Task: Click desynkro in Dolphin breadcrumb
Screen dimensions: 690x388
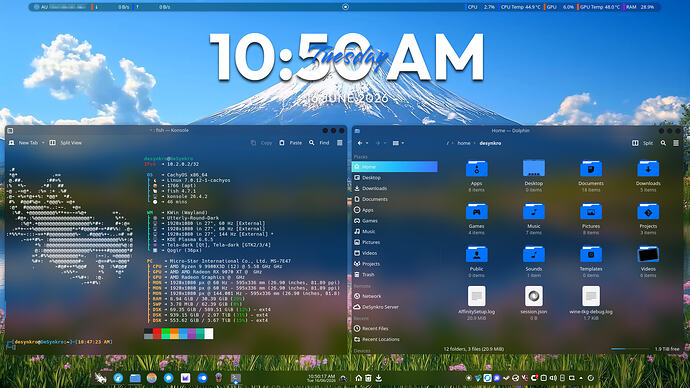Action: pos(490,143)
